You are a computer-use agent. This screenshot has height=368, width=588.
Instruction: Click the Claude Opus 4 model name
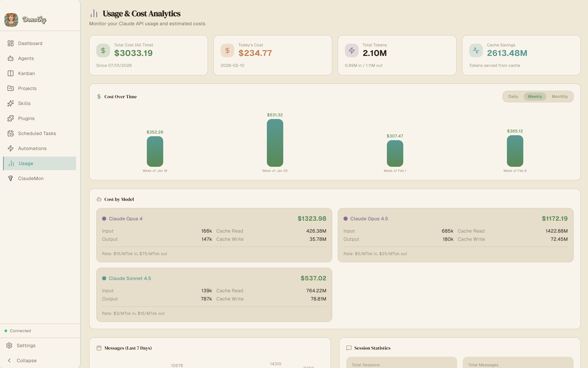(125, 219)
